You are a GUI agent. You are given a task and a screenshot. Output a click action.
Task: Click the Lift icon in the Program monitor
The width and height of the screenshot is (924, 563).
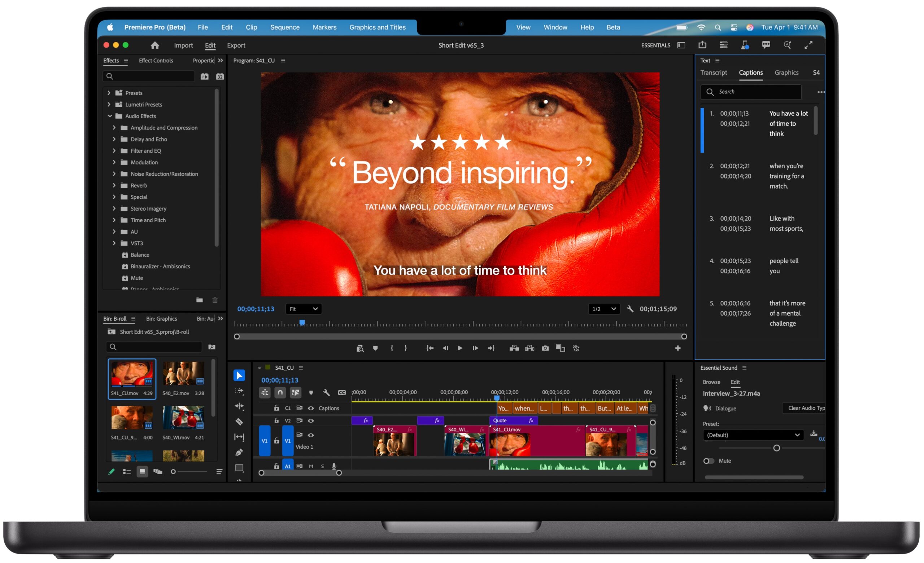pos(514,348)
